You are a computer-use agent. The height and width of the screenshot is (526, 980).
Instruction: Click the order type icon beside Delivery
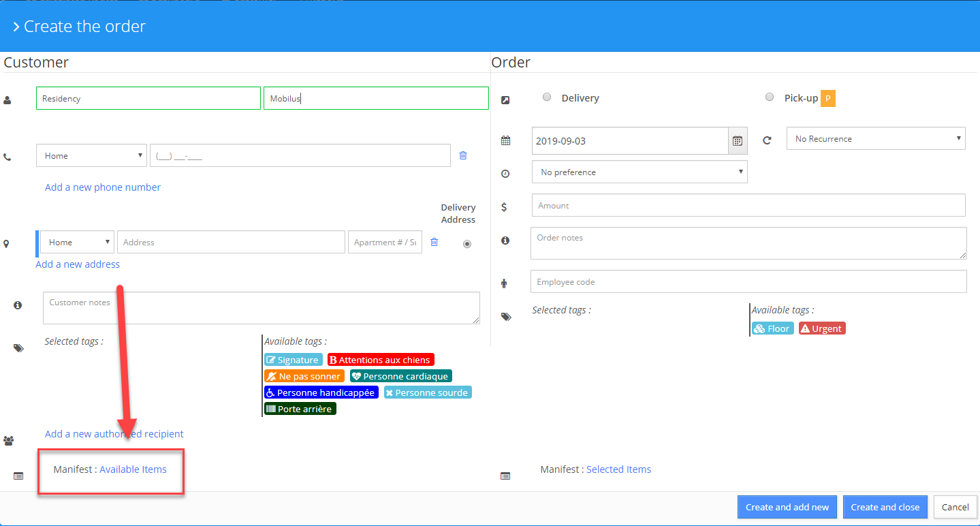(505, 100)
